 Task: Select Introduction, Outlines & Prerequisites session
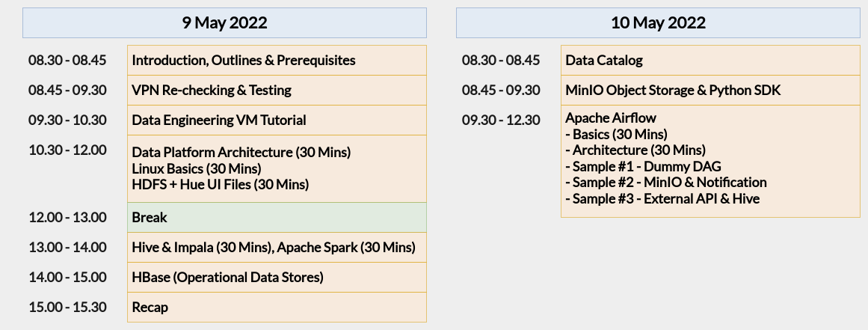coord(244,60)
